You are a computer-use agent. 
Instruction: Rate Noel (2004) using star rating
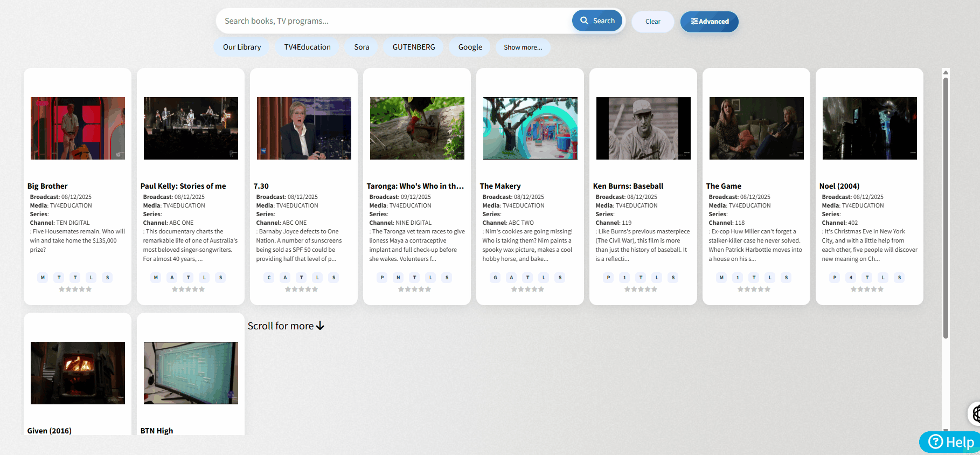[867, 289]
